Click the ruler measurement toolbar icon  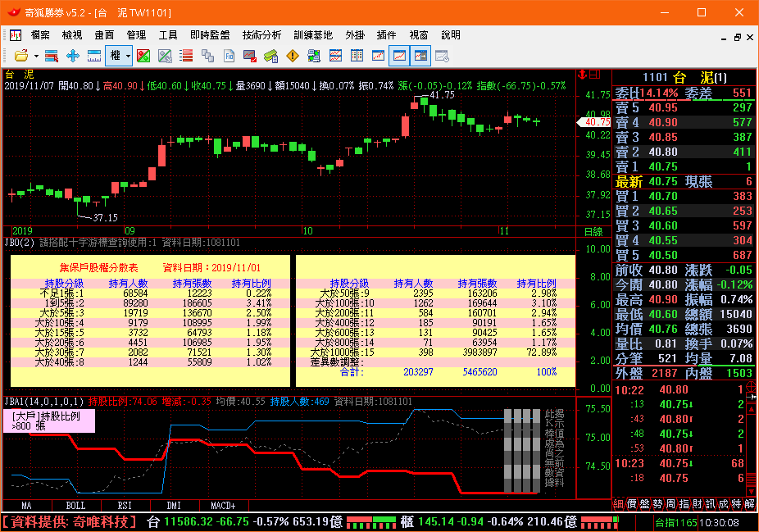(x=94, y=56)
